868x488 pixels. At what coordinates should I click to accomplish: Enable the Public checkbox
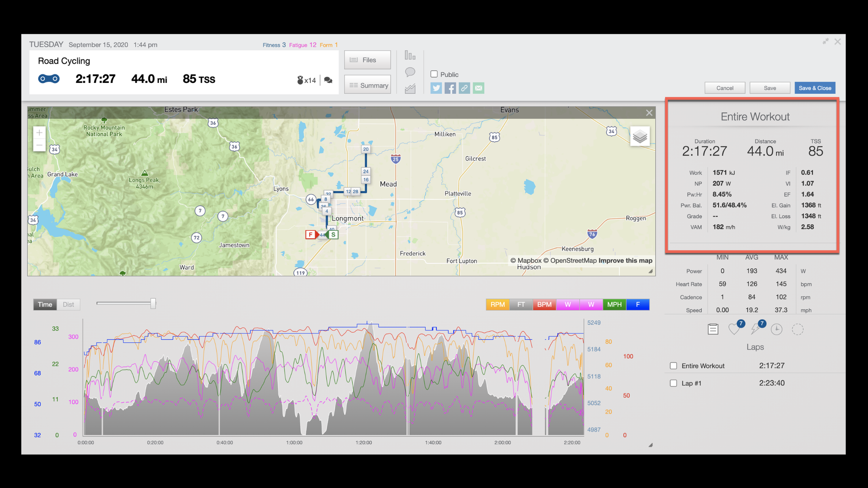click(434, 74)
